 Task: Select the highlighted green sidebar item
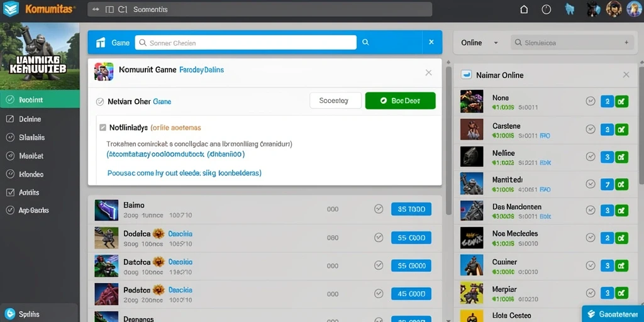[40, 99]
